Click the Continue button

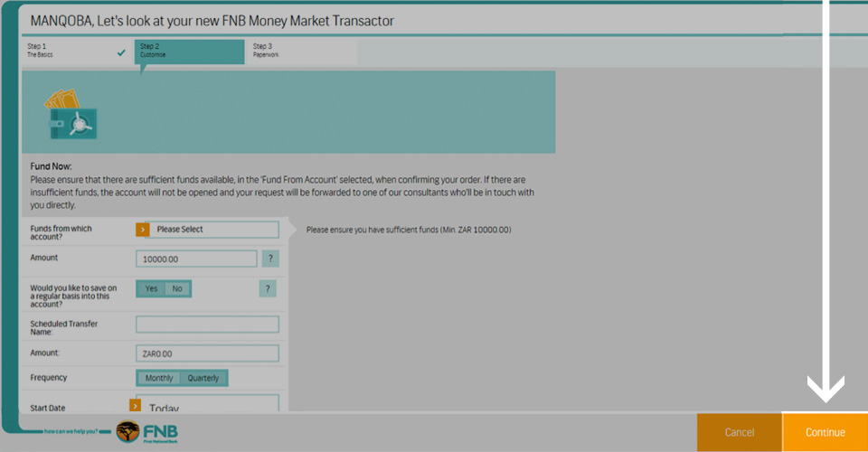click(x=825, y=432)
